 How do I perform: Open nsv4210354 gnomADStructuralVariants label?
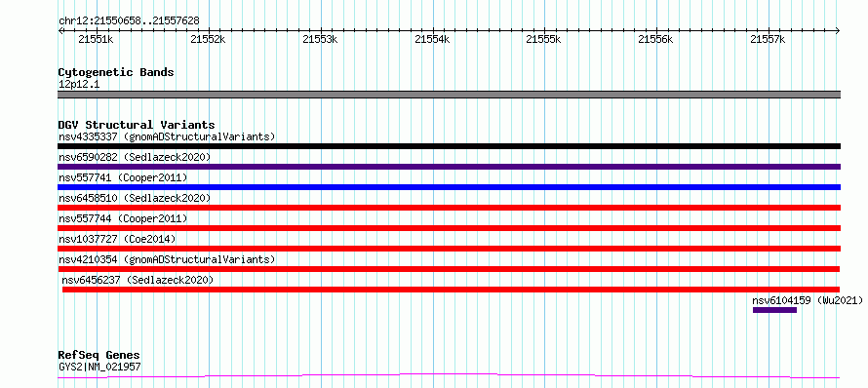[167, 259]
